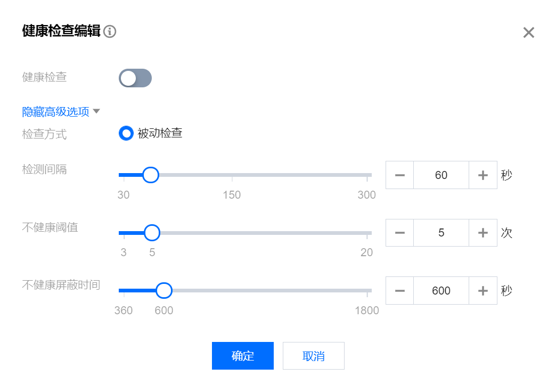Click the 不健康阈值 slider handle
This screenshot has height=392, width=556.
(x=152, y=233)
